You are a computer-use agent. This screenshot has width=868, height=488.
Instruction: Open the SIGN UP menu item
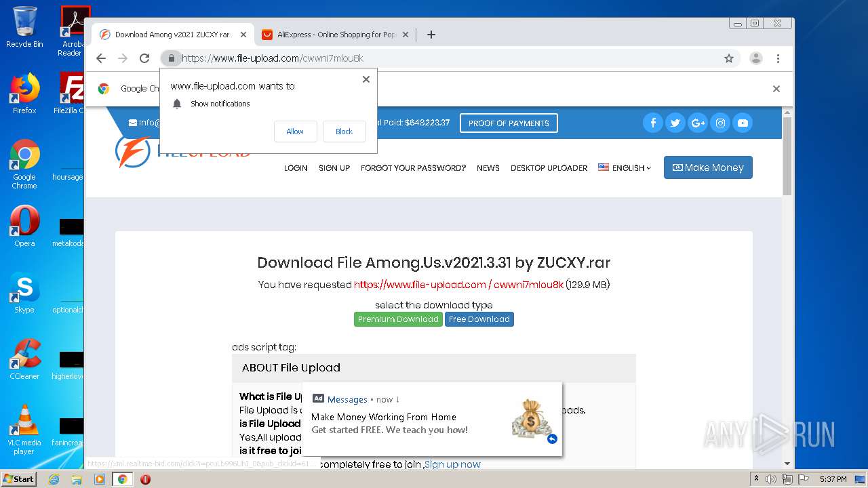pos(334,168)
